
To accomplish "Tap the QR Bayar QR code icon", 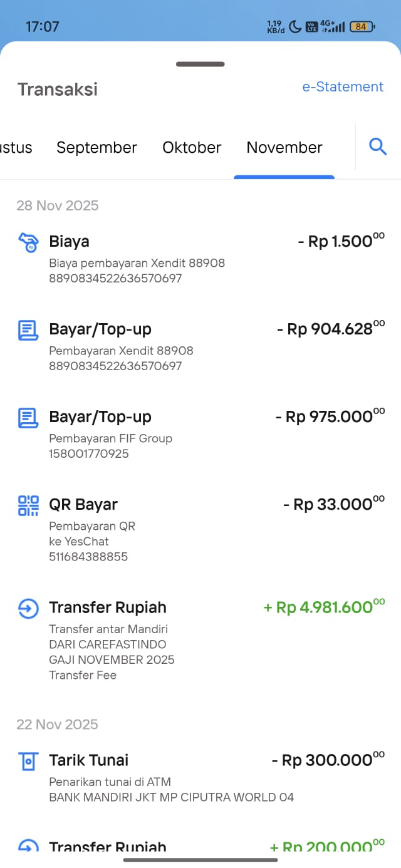I will (x=28, y=505).
